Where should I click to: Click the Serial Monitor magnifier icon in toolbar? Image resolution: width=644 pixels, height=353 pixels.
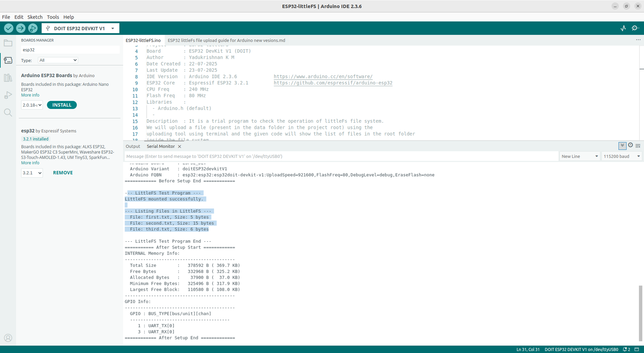[635, 28]
